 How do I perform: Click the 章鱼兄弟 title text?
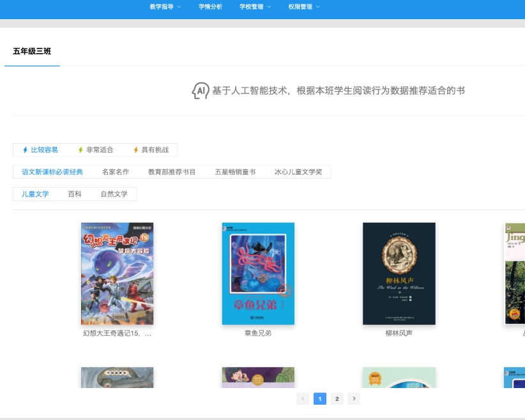(258, 333)
